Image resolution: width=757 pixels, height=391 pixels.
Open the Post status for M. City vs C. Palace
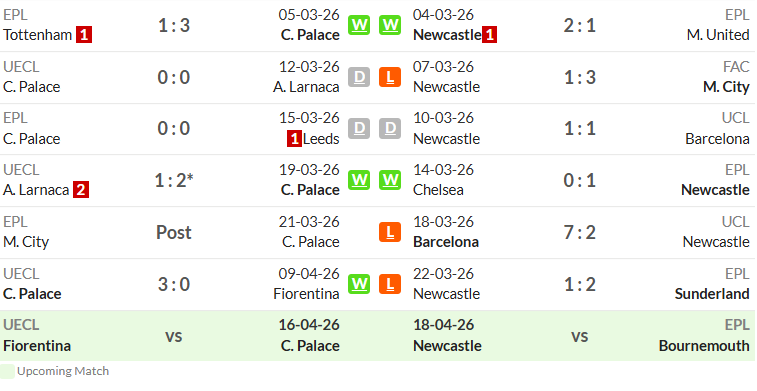(174, 232)
